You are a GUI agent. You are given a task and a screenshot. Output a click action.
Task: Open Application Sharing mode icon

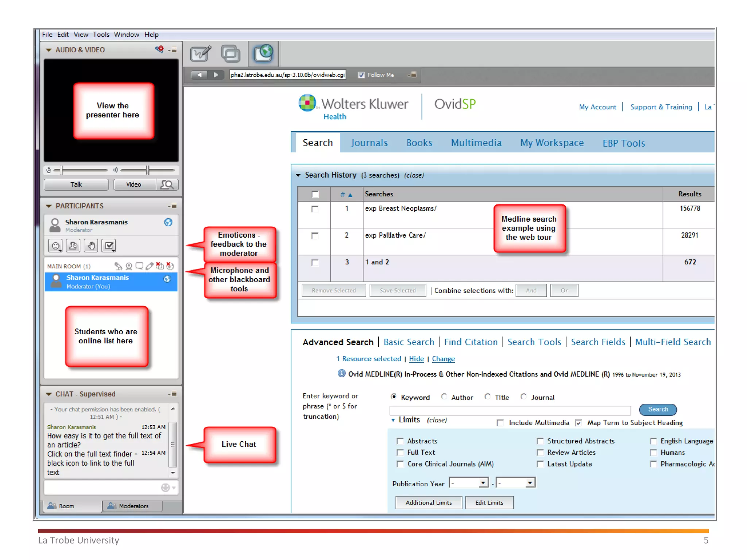231,54
